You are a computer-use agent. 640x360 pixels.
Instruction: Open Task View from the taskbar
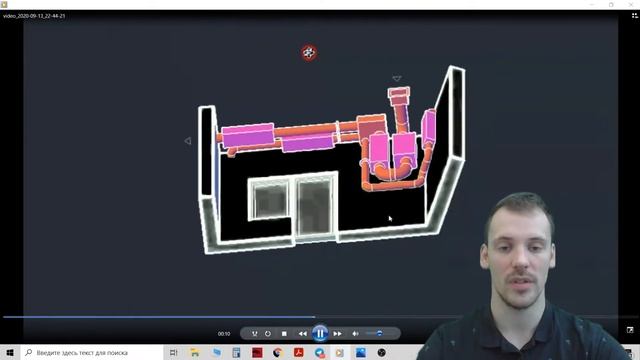tap(173, 352)
